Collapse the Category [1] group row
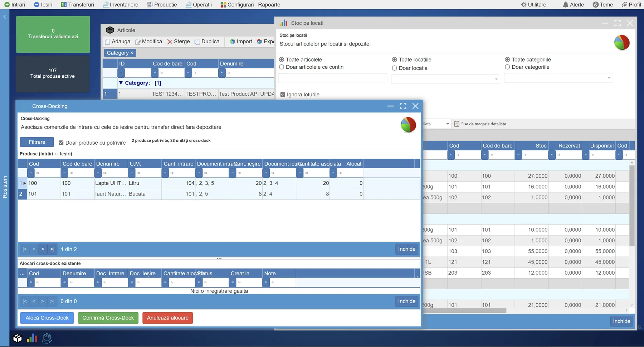Viewport: 644px width, 347px height. click(121, 83)
